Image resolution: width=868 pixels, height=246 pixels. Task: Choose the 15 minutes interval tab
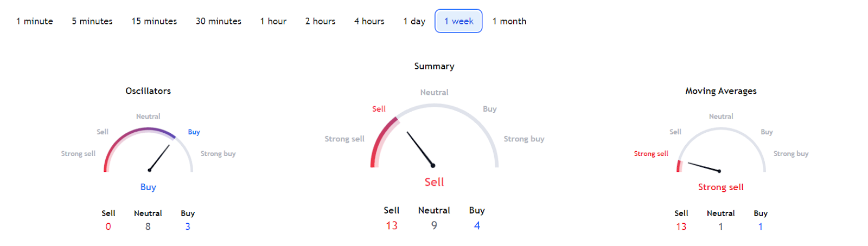pyautogui.click(x=154, y=21)
